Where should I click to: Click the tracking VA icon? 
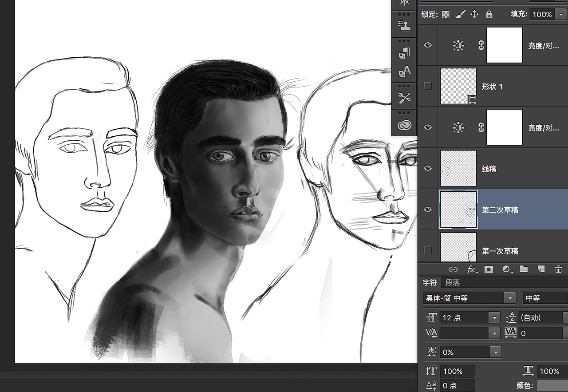click(510, 333)
